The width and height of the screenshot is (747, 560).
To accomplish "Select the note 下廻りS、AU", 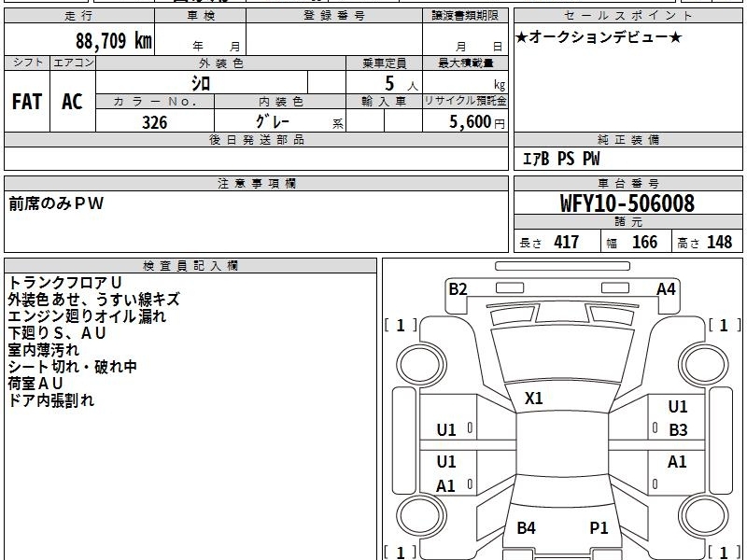I will pyautogui.click(x=56, y=333).
